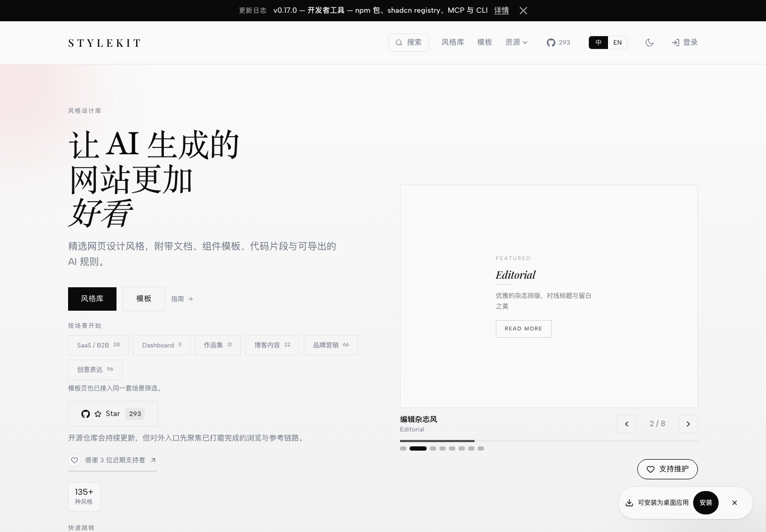Screen dimensions: 766x532
Task: Select the fifth carousel dot
Action: coord(452,448)
